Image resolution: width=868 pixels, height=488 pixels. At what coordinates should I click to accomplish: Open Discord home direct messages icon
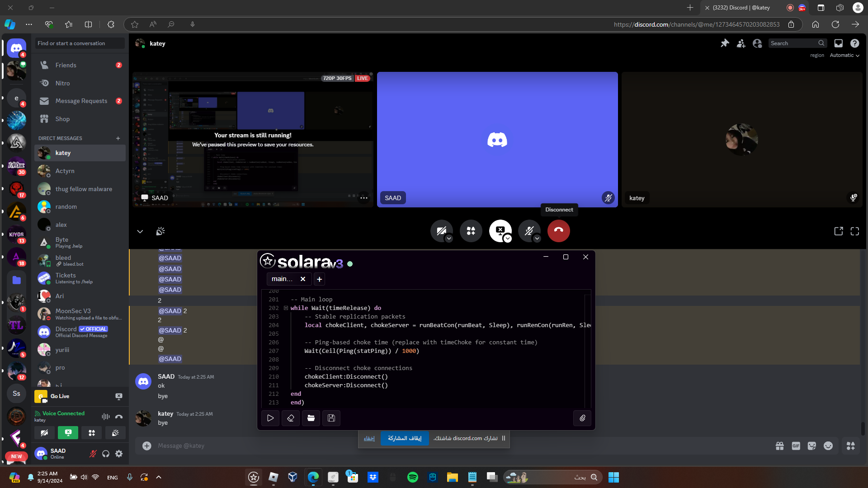point(16,48)
